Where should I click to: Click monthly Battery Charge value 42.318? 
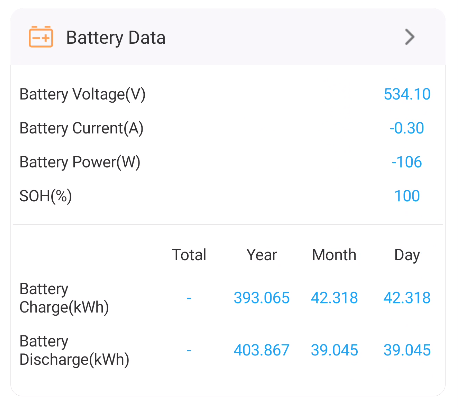[334, 298]
